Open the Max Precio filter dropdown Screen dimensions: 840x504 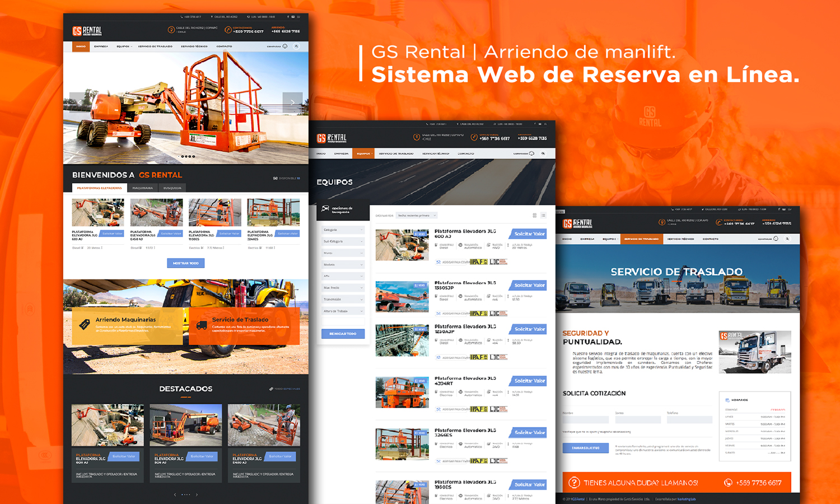tap(343, 288)
